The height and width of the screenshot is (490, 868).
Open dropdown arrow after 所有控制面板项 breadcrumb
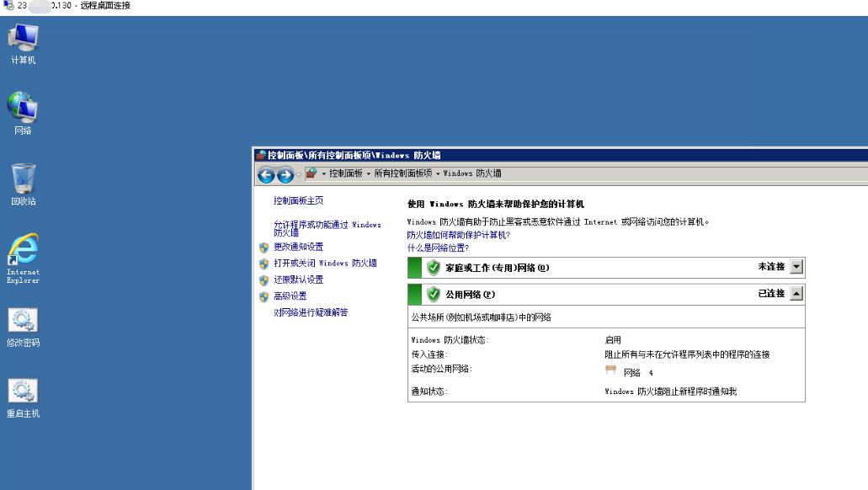(x=437, y=173)
